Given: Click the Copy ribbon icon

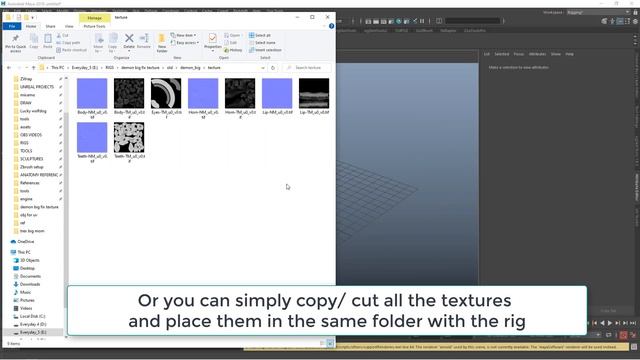Looking at the screenshot, I should coord(34,39).
